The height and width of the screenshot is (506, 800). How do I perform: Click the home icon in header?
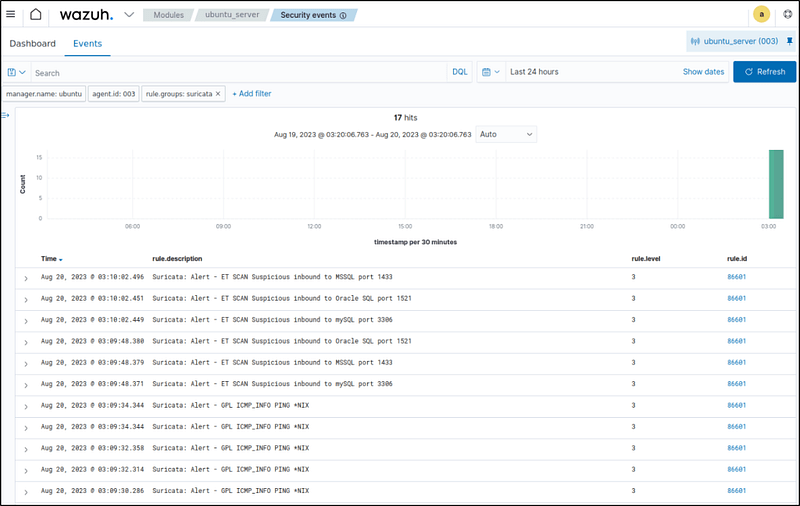tap(36, 14)
